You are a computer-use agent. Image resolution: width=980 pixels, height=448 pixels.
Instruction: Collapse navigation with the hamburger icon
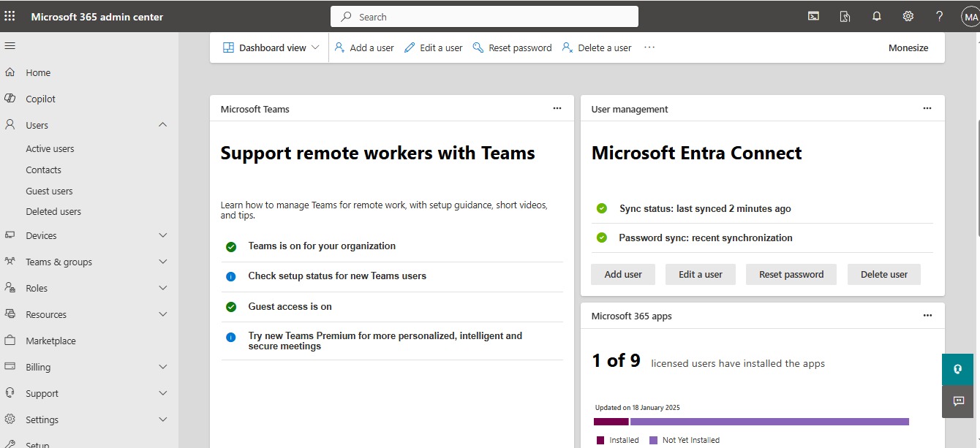10,46
